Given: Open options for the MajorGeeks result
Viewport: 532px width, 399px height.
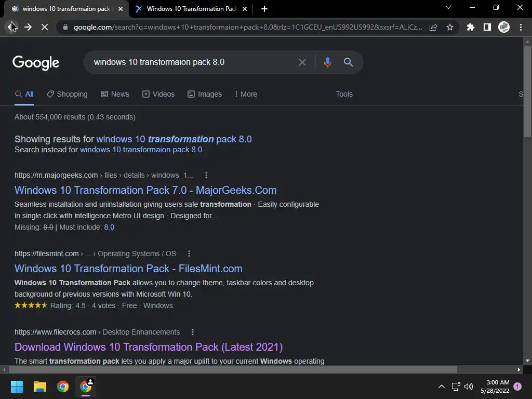Looking at the screenshot, I should [206, 175].
